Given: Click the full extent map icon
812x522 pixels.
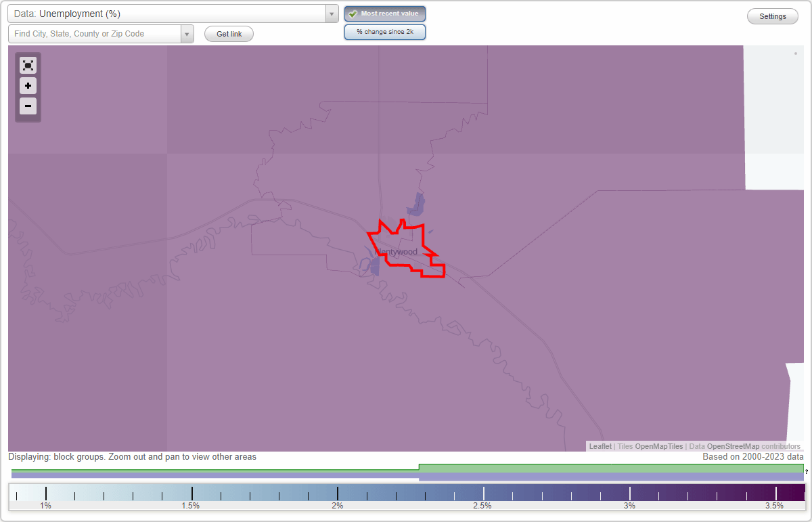Looking at the screenshot, I should click(x=28, y=65).
